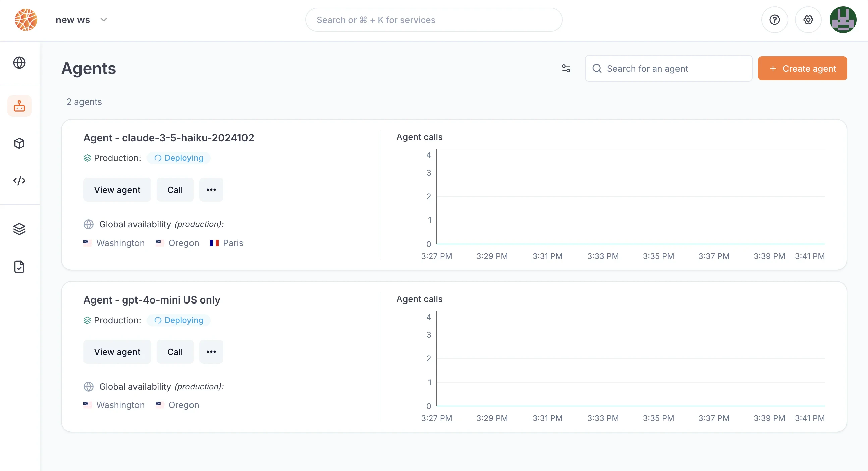868x471 pixels.
Task: Click the 'Search for an agent' field
Action: point(668,68)
